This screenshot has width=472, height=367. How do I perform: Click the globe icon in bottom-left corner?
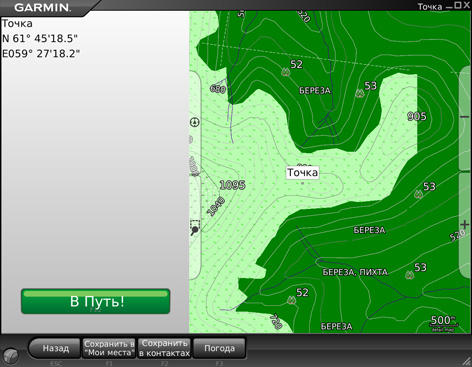coord(10,355)
